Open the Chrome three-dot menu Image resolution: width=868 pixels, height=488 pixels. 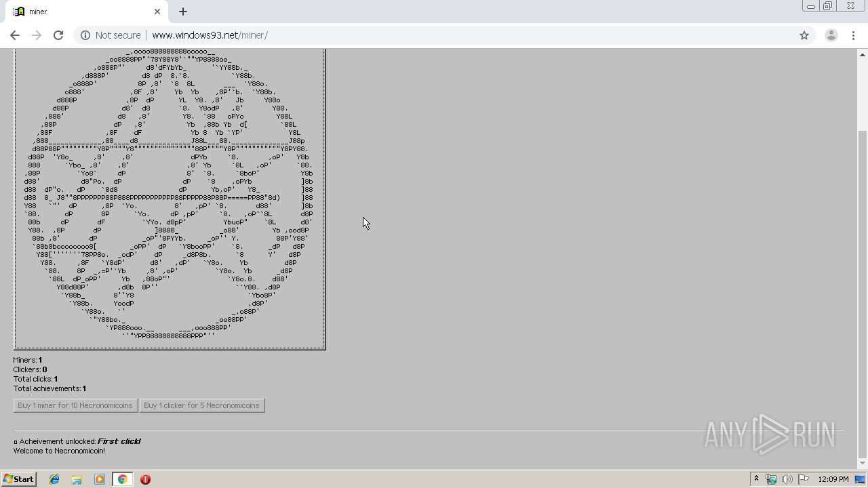[x=853, y=35]
